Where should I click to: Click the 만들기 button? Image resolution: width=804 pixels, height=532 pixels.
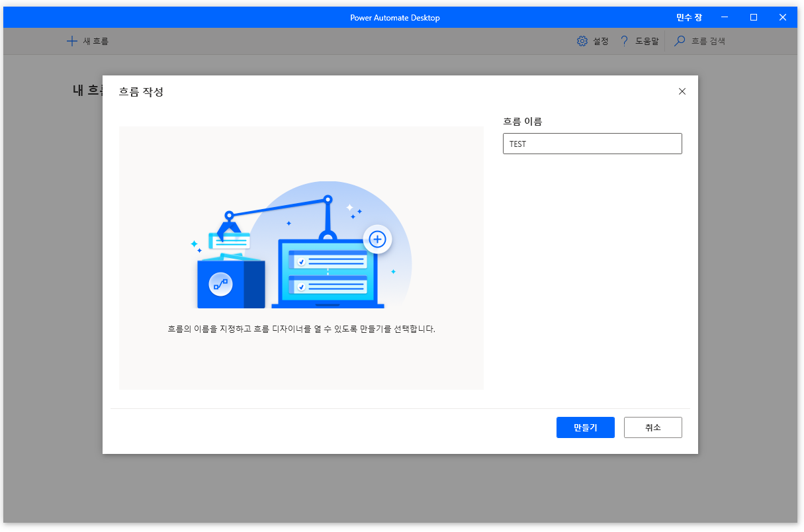[586, 427]
